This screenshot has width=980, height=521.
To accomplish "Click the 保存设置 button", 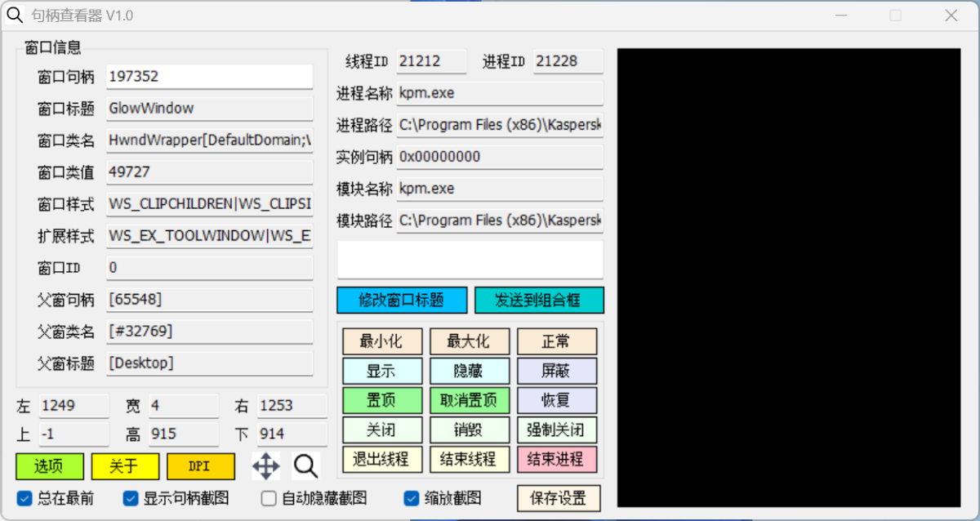I will tap(559, 497).
